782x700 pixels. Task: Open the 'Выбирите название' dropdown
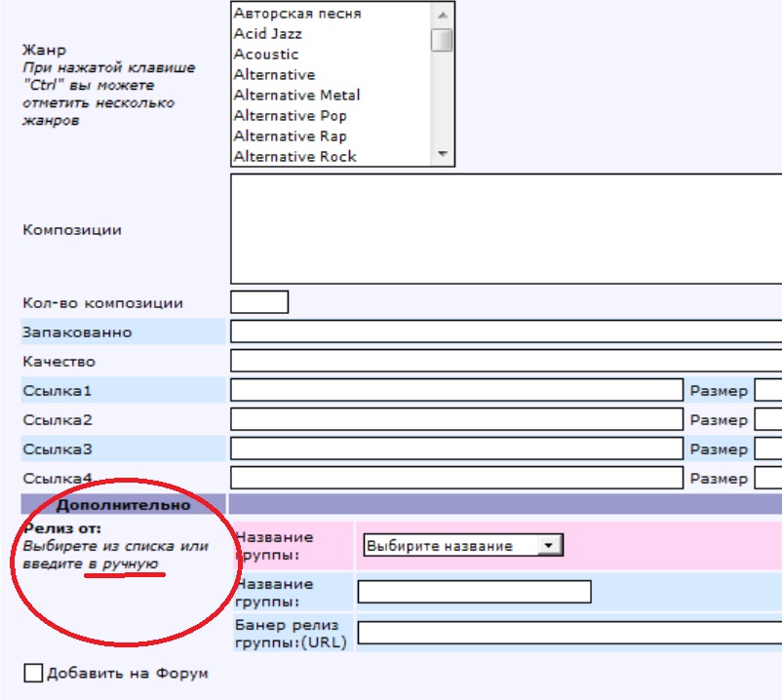point(463,545)
